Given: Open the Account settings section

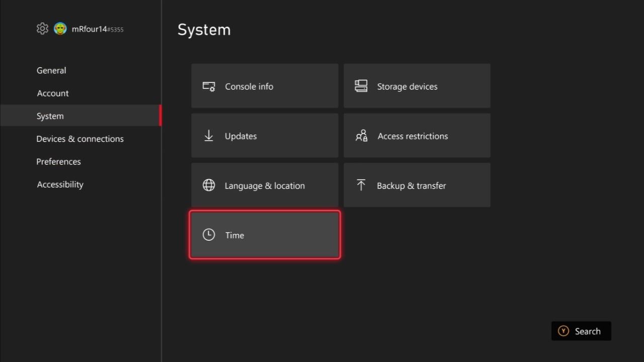Looking at the screenshot, I should click(52, 93).
